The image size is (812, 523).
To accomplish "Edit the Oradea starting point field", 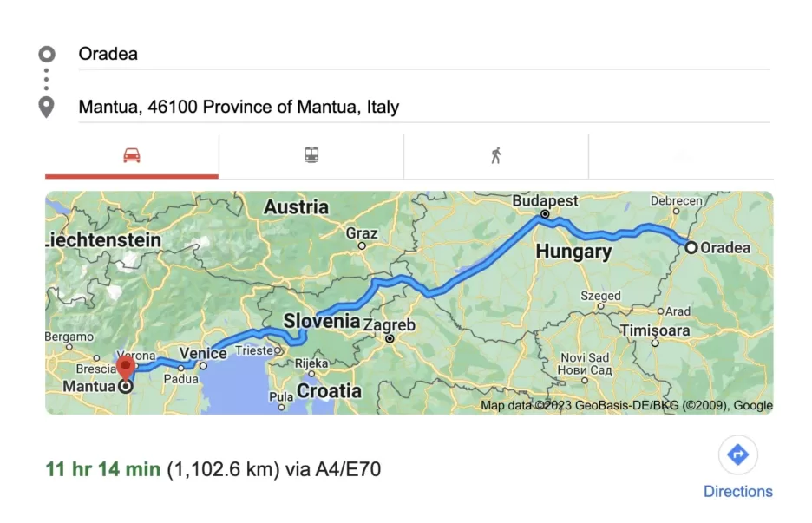I will pos(423,54).
